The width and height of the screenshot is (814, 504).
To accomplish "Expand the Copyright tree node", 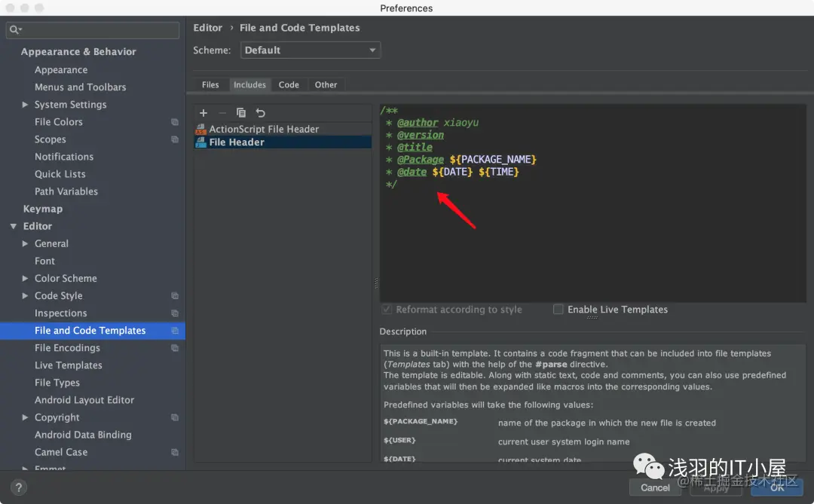I will coord(25,417).
